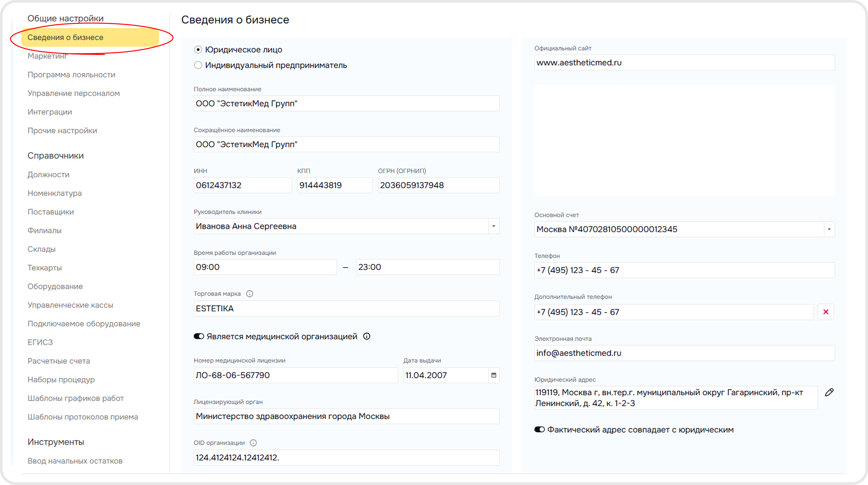Click Дата выдачи date field
Viewport: 868px width, 485px height.
pyautogui.click(x=446, y=375)
